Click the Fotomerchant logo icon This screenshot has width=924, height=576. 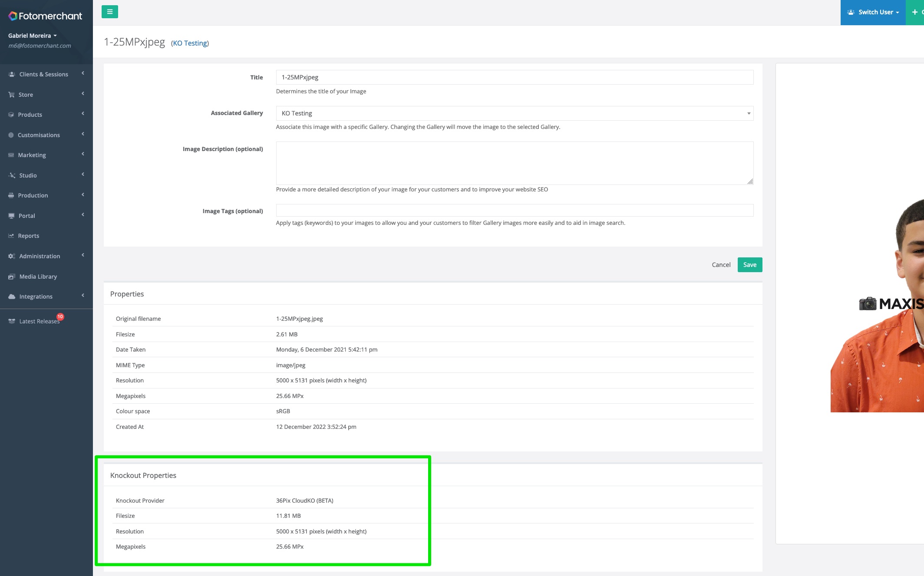(x=13, y=16)
